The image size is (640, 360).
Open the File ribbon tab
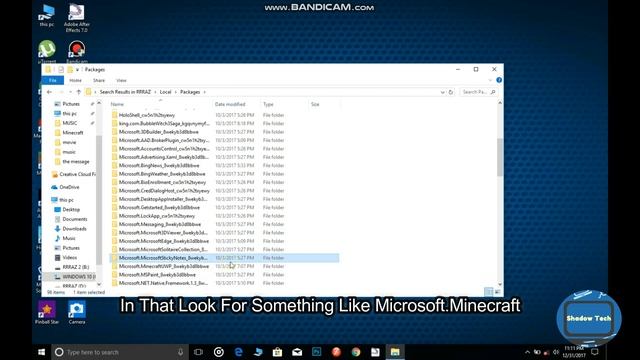53,80
